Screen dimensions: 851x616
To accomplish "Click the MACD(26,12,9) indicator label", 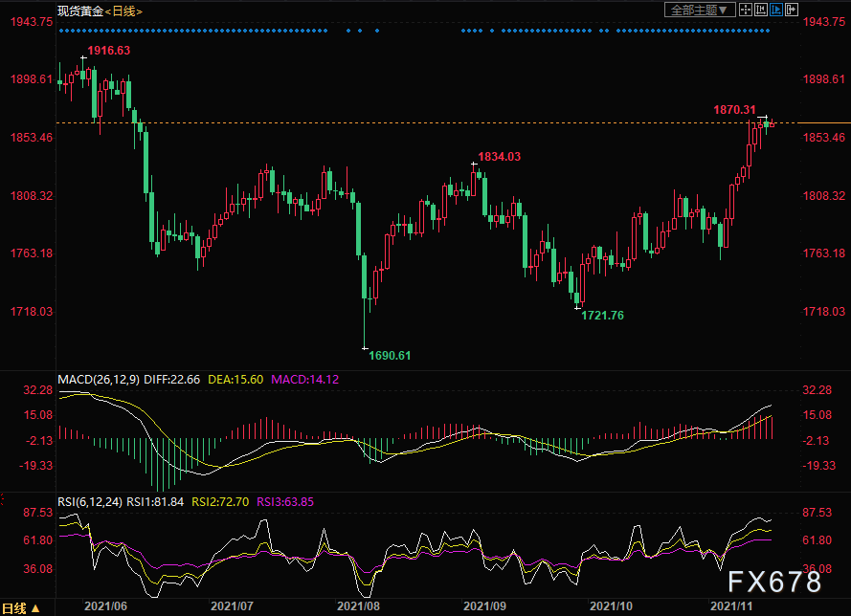I will tap(99, 380).
